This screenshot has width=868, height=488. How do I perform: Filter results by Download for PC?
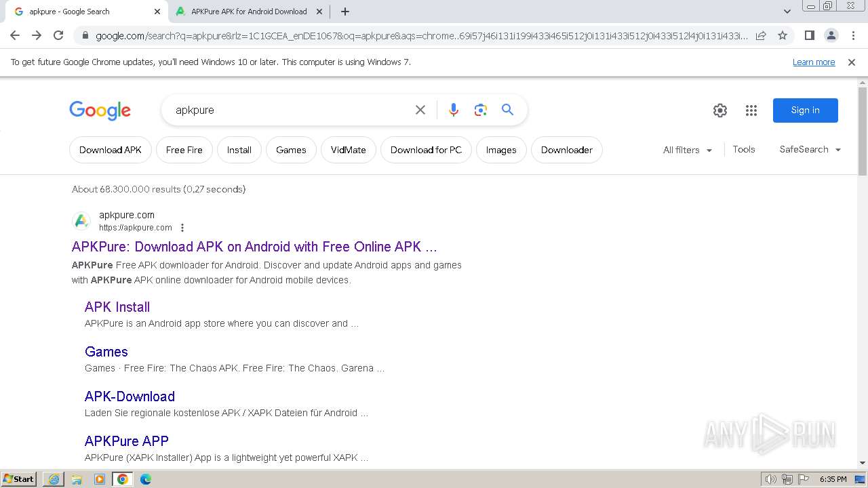click(x=426, y=150)
